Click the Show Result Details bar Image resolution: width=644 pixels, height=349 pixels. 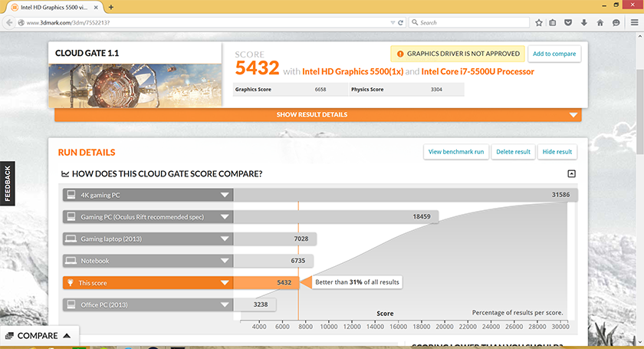tap(318, 115)
